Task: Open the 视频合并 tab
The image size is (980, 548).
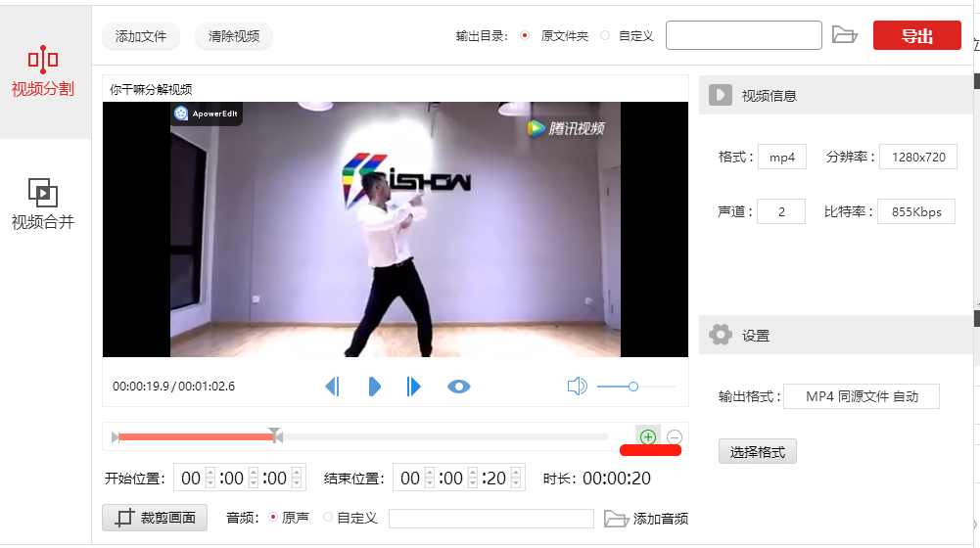Action: (43, 205)
